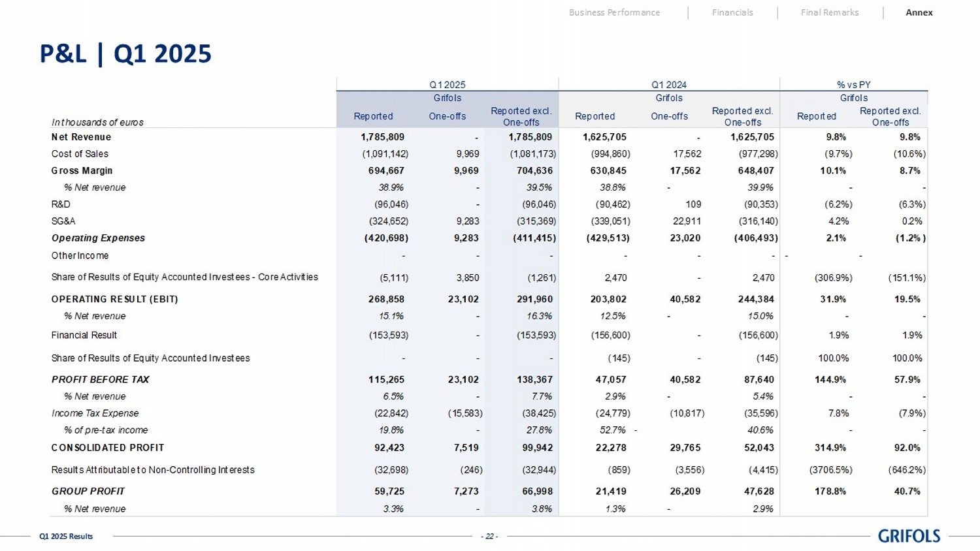
Task: Click the GRIFOLS logo in footer
Action: coord(909,536)
